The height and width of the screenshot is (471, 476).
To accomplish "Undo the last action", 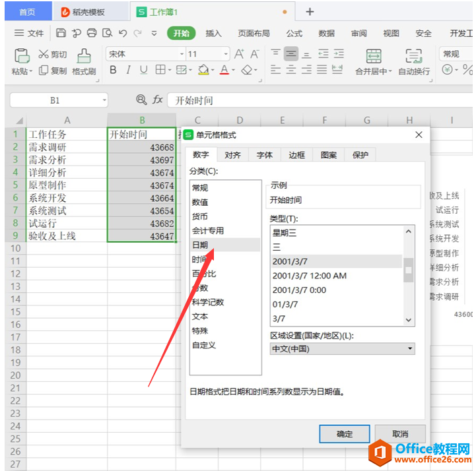I will click(123, 33).
